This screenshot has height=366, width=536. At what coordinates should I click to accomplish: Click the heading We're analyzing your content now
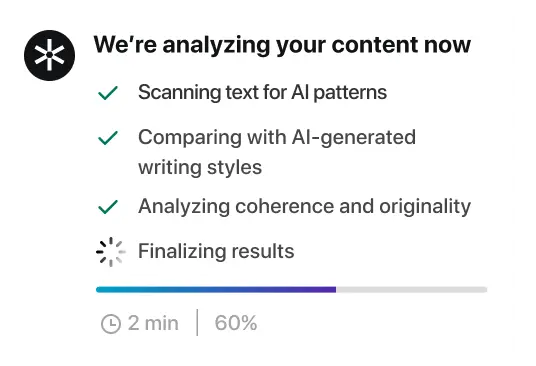282,45
